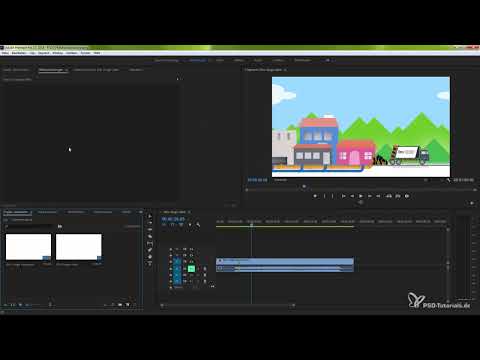Toggle lock on video track V1
Screen dimensions: 480x360
pos(171,262)
